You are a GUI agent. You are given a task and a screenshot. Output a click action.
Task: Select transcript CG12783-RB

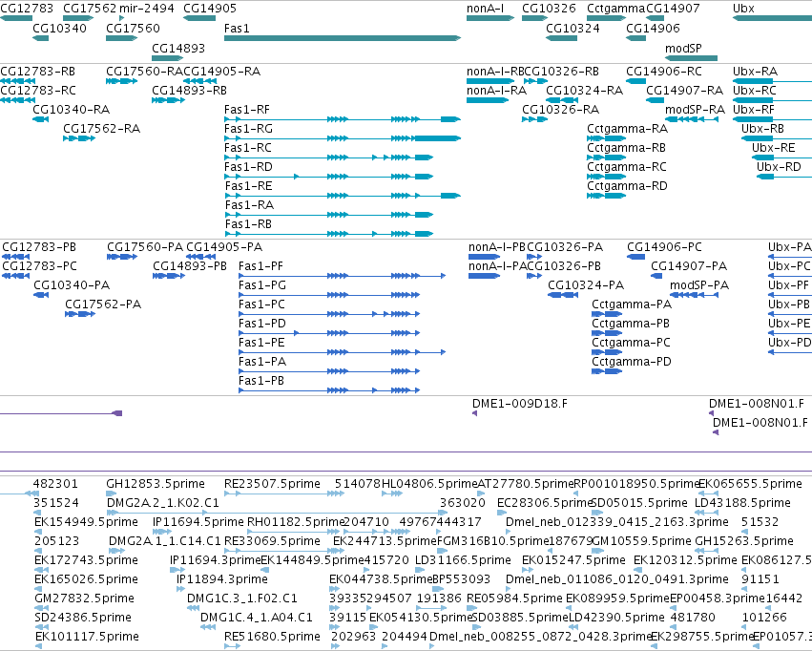37,71
